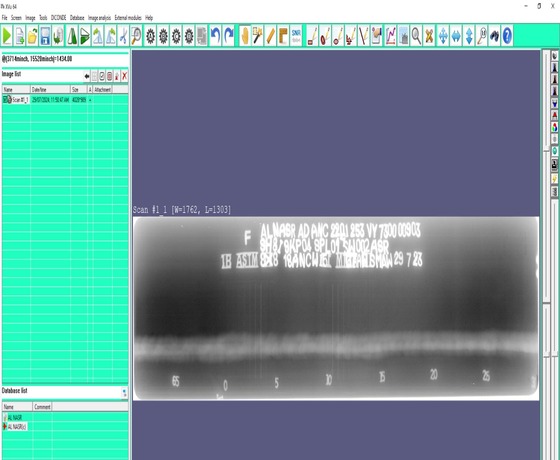Click the red X in Image list header

click(x=124, y=76)
